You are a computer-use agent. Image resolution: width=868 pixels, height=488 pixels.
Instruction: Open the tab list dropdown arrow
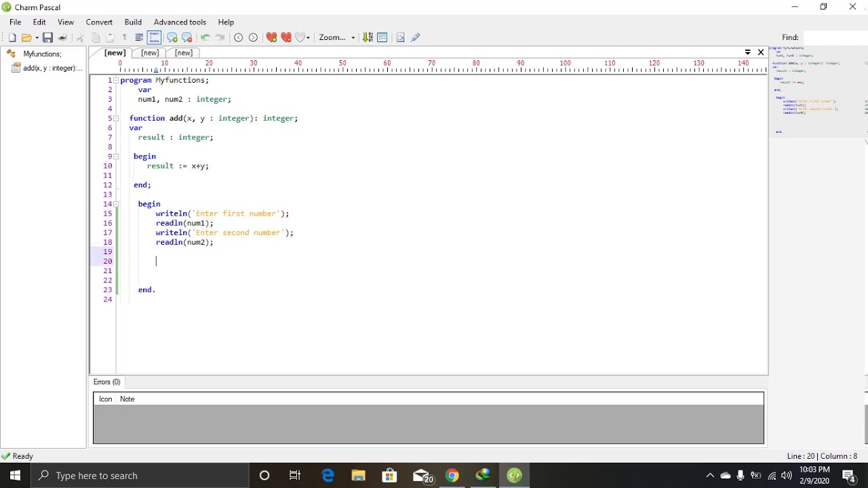[748, 52]
